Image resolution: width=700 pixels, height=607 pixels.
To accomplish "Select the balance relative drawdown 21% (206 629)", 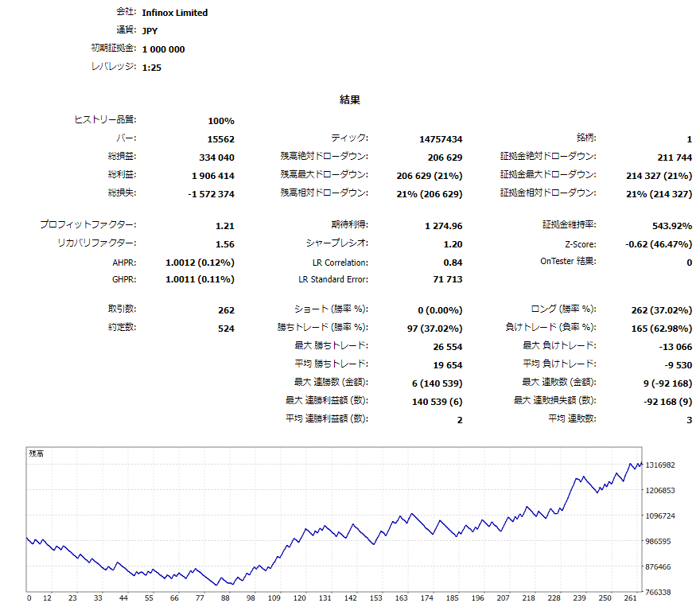I will [x=430, y=194].
